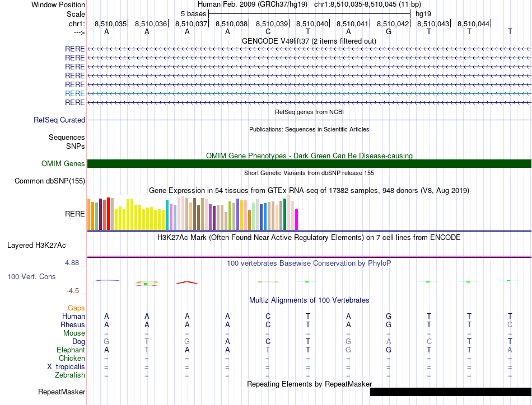Click the dark green GTEx expression bar
Image resolution: width=532 pixels, height=405 pixels.
coord(284,215)
